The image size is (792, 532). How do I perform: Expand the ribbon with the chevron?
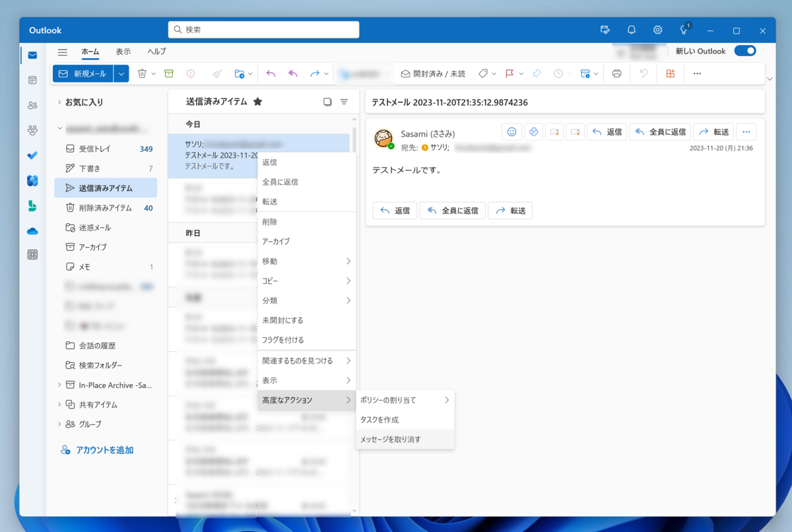click(x=770, y=79)
